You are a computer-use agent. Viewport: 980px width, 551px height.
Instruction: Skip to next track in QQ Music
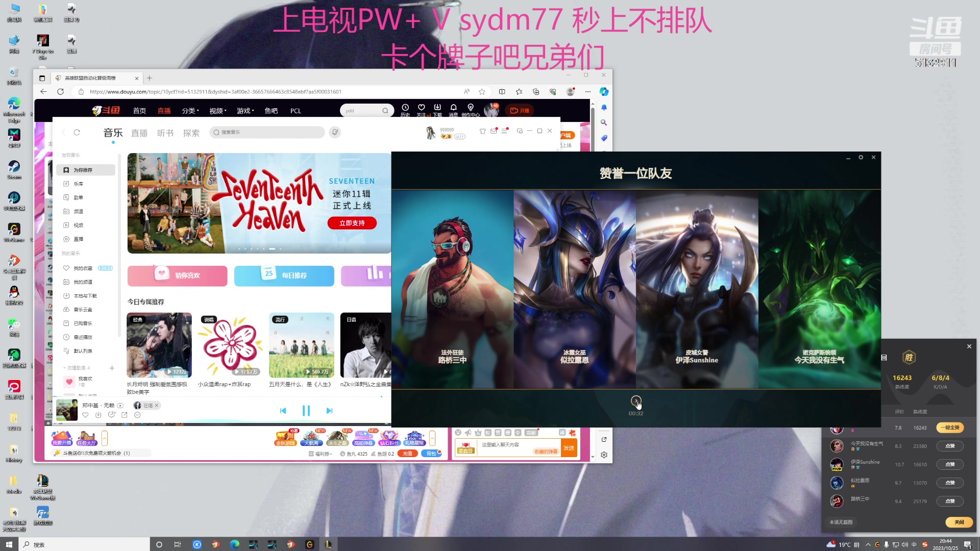coord(329,411)
